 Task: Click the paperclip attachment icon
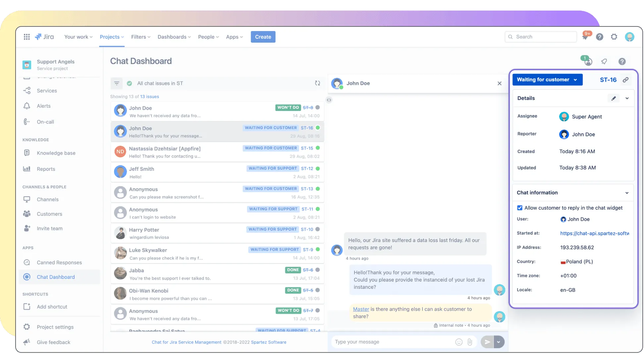[x=470, y=342]
